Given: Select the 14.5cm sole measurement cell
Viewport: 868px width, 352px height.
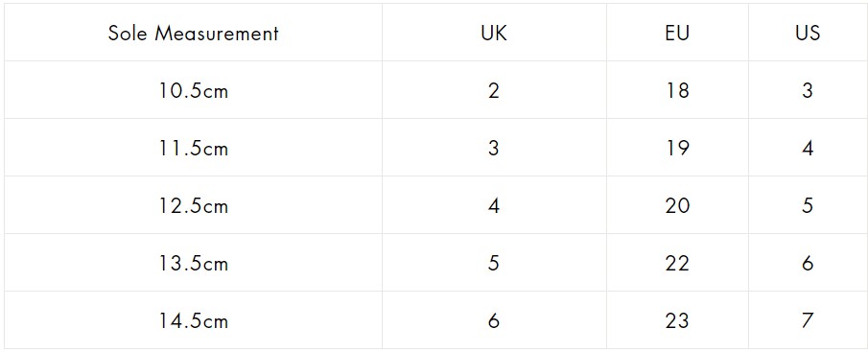Looking at the screenshot, I should tap(193, 321).
